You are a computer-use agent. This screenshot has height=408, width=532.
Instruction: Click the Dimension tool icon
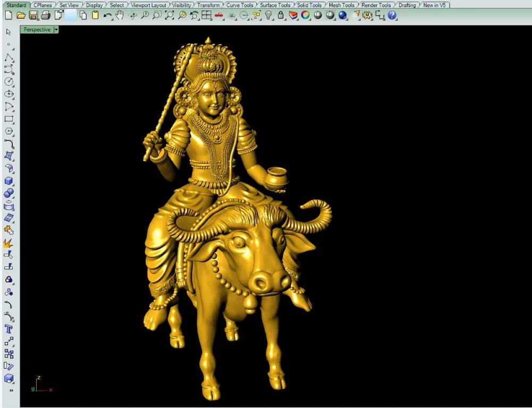[x=380, y=15]
